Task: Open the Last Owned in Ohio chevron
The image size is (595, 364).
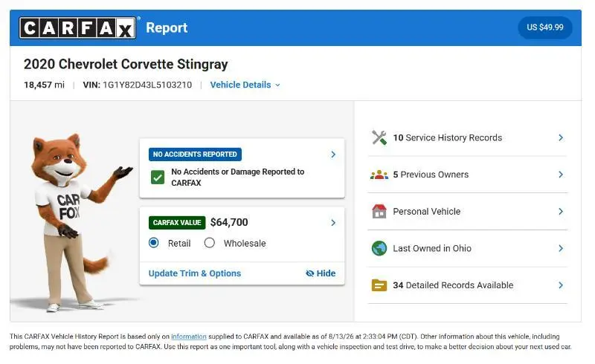Action: [x=561, y=248]
